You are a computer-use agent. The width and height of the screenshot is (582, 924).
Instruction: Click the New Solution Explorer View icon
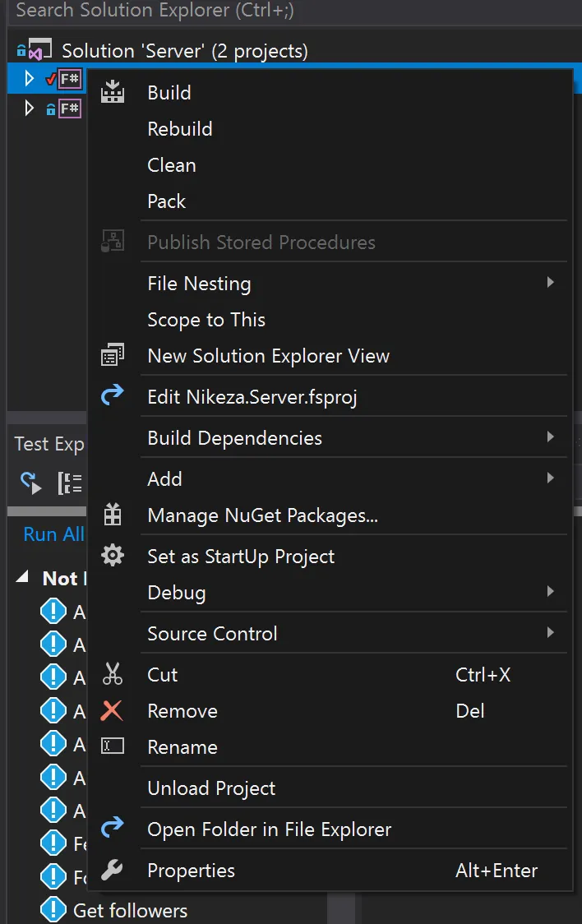113,356
